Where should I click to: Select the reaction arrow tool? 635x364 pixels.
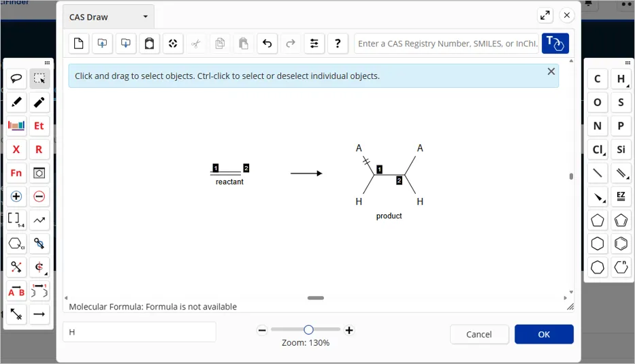click(x=39, y=314)
